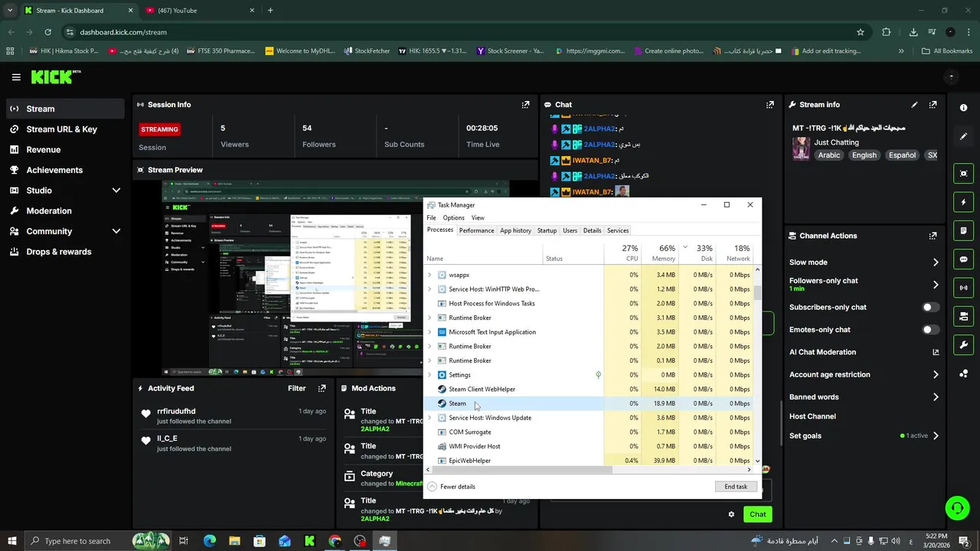Open AI Chat Moderation external link
This screenshot has height=551, width=980.
click(936, 352)
